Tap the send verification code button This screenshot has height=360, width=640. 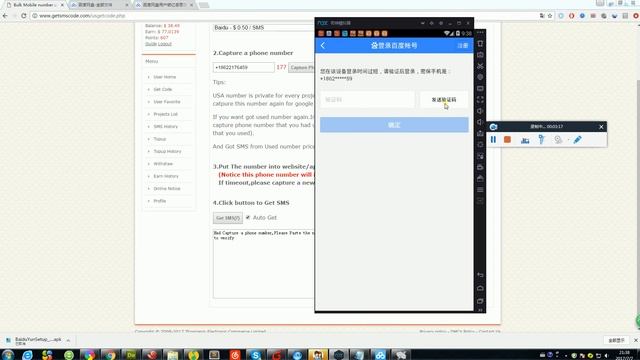coord(444,100)
